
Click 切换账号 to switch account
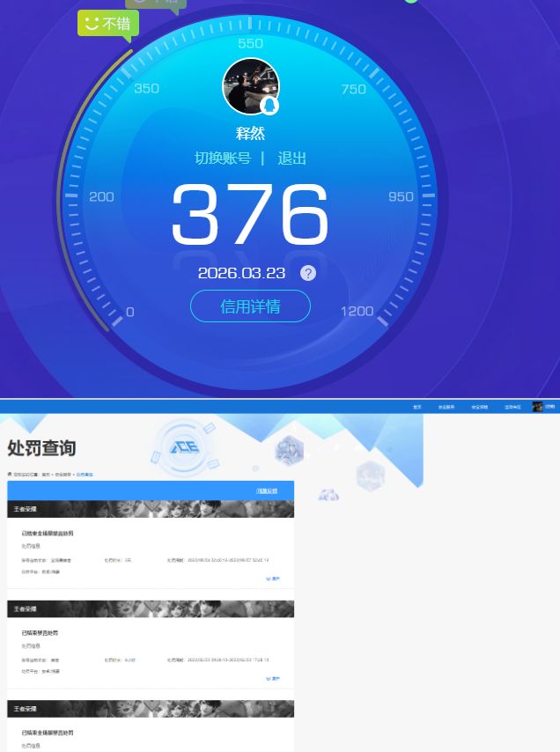223,158
